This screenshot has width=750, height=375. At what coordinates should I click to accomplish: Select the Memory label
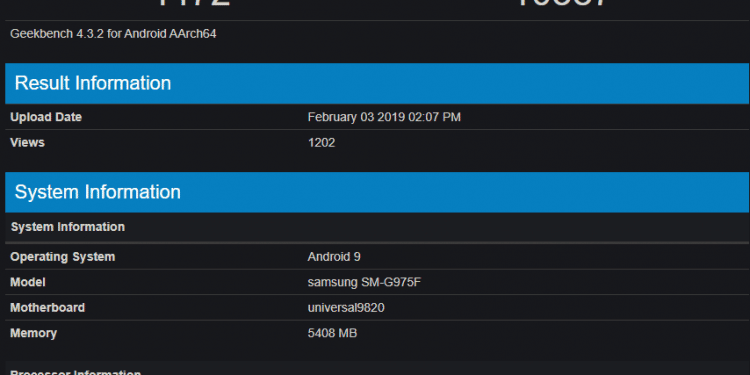click(33, 333)
